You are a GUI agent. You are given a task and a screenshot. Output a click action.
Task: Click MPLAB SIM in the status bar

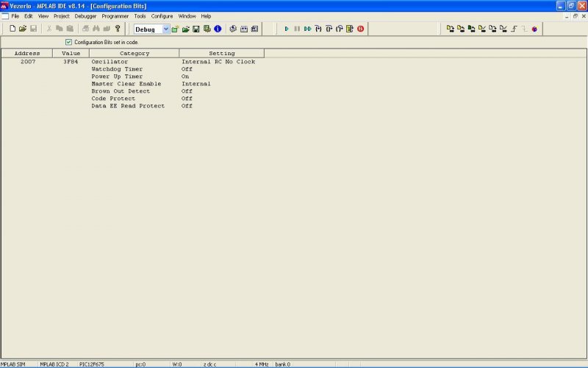point(13,364)
